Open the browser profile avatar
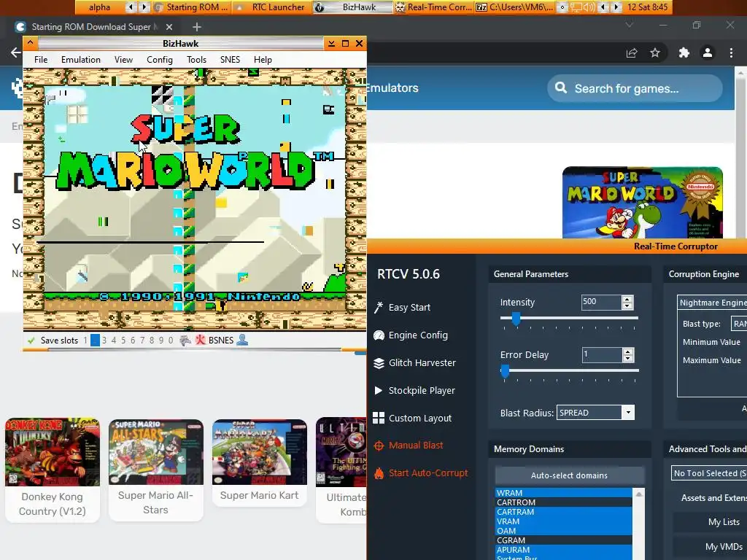Image resolution: width=747 pixels, height=560 pixels. pyautogui.click(x=708, y=52)
